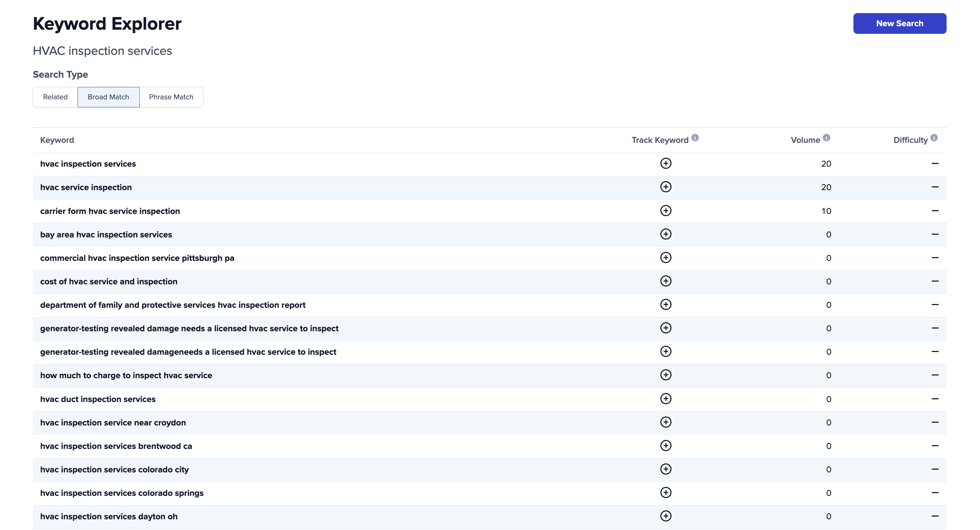Select the Keyword Explorer page title
Screen dimensions: 980x530
coord(107,23)
